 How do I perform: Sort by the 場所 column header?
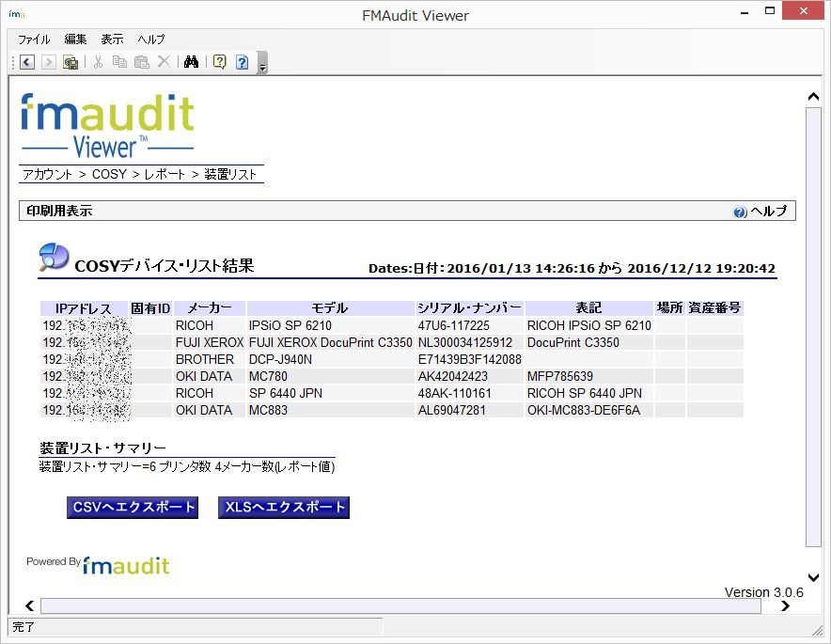point(670,308)
